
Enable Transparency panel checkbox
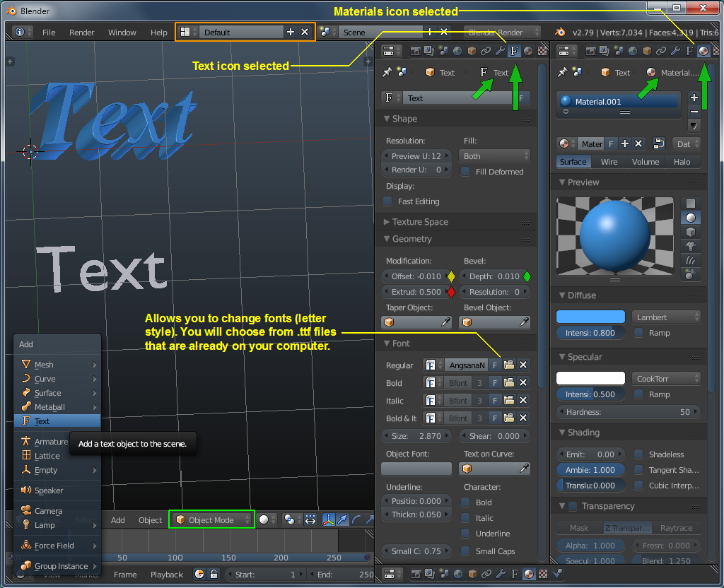(573, 506)
